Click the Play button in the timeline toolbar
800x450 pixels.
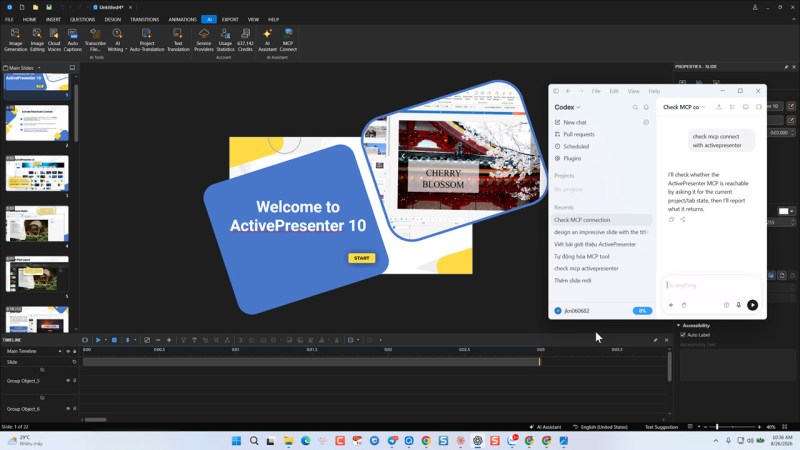click(98, 340)
